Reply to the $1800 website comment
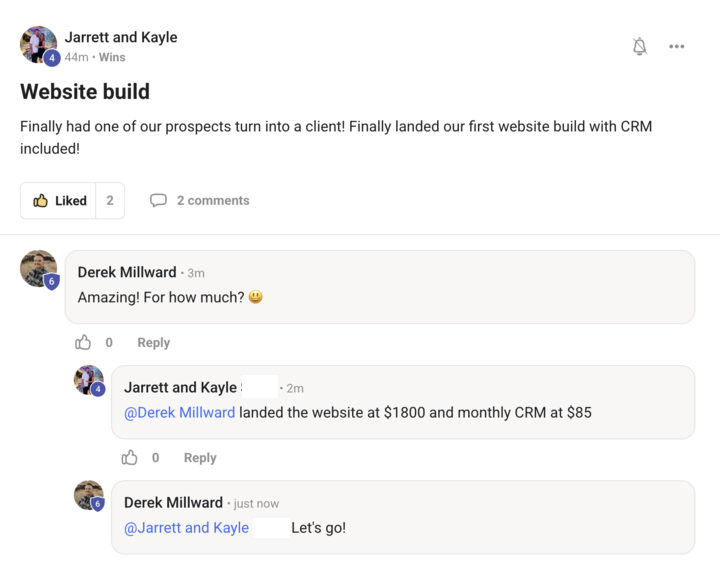This screenshot has height=562, width=720. (x=200, y=457)
